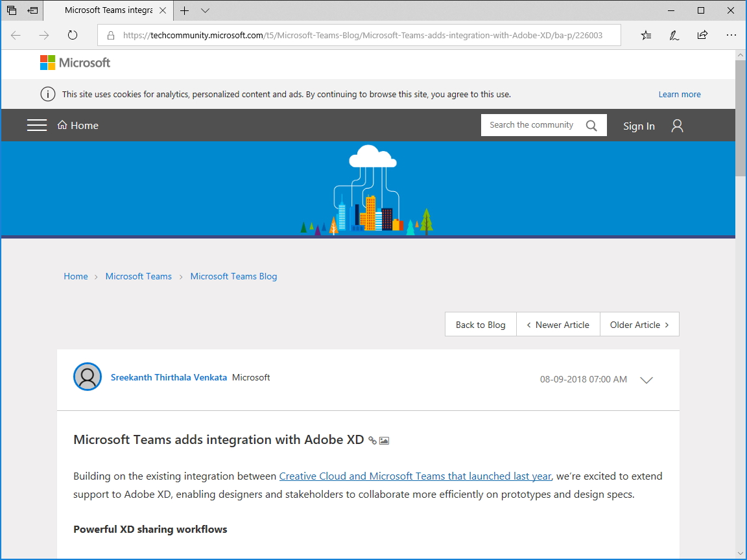Navigate to Microsoft Teams Blog breadcrumb
This screenshot has width=747, height=560.
(233, 276)
